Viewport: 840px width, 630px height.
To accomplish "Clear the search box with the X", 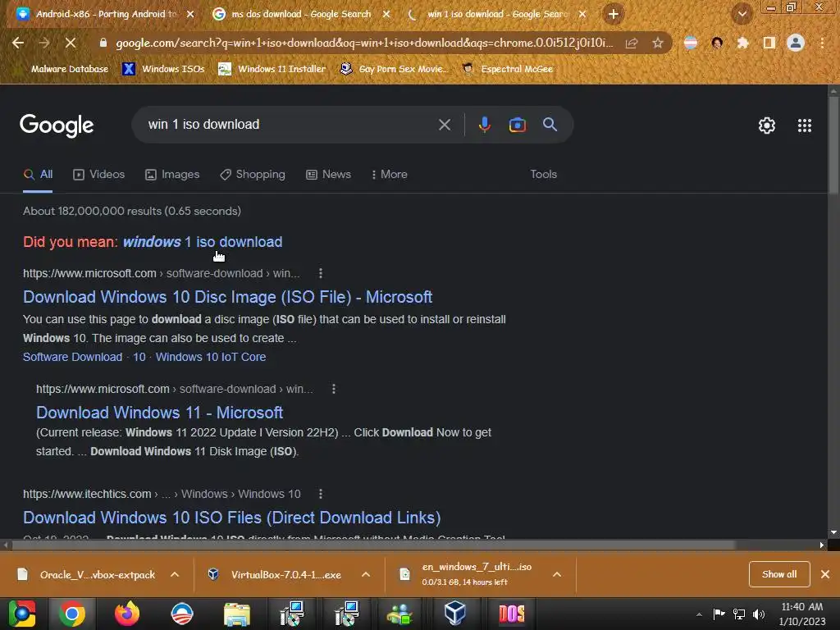I will [x=444, y=125].
